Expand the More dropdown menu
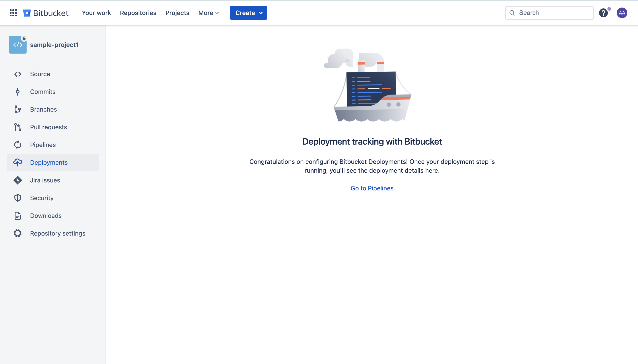Screen dimensions: 638x364 208,13
